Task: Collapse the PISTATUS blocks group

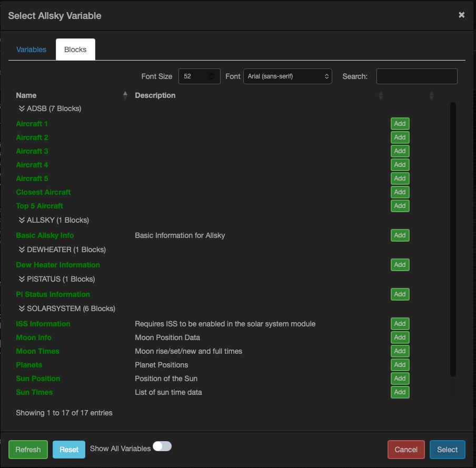Action: (22, 279)
